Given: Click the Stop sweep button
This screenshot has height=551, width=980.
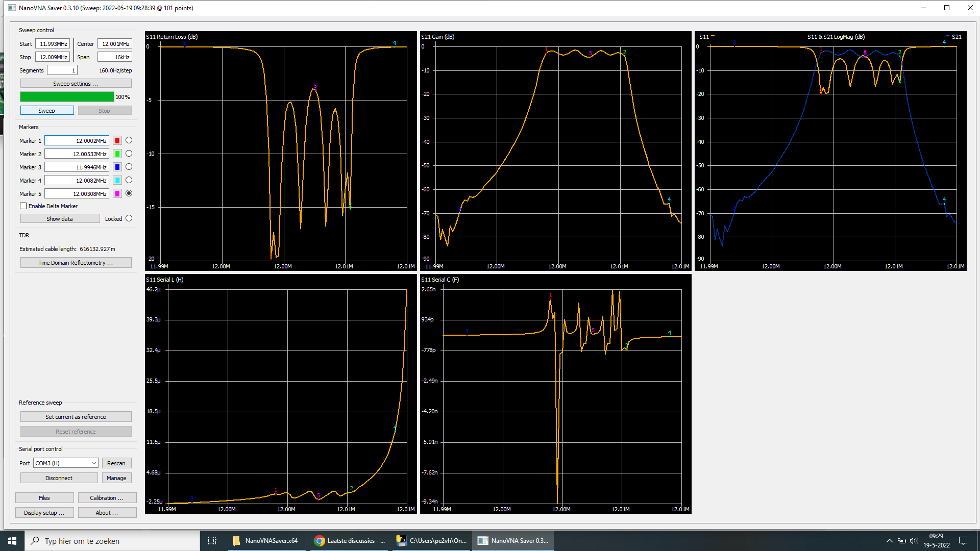Looking at the screenshot, I should point(105,110).
